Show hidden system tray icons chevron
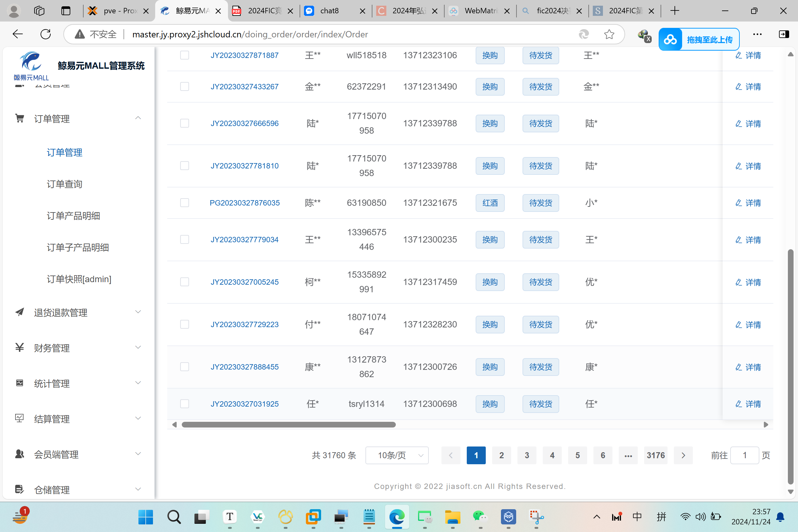The height and width of the screenshot is (532, 798). tap(597, 517)
